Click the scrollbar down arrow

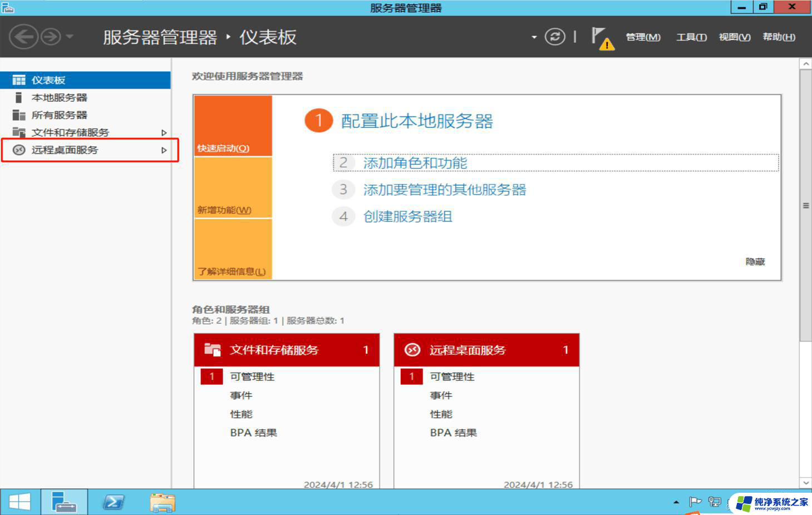pyautogui.click(x=805, y=483)
